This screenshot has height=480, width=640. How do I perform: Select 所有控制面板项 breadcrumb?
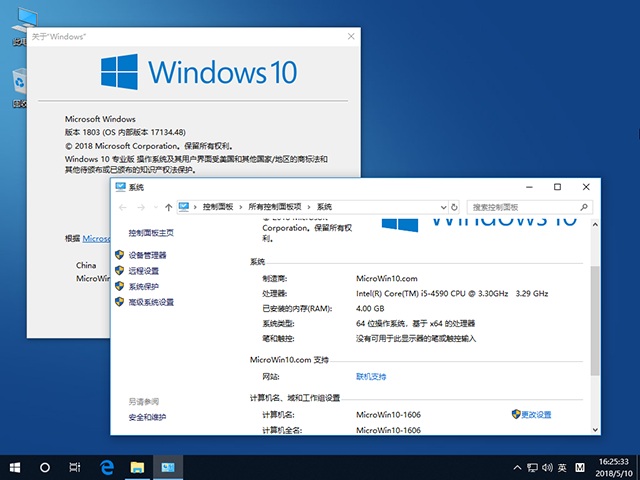click(275, 207)
